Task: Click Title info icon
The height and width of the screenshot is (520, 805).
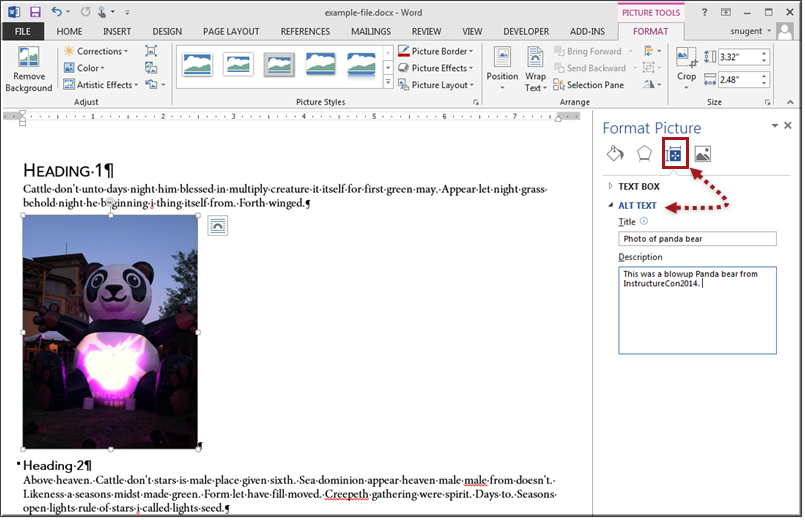Action: point(644,221)
